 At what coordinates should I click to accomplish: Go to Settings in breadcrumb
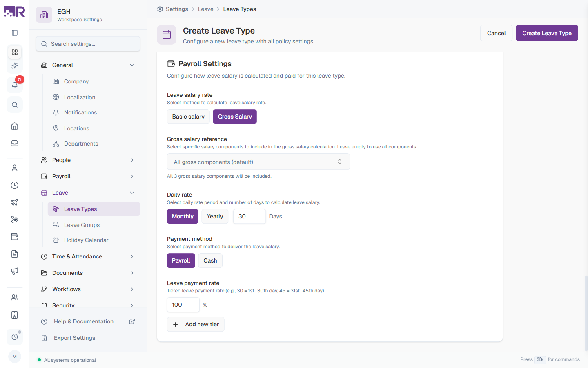[177, 9]
